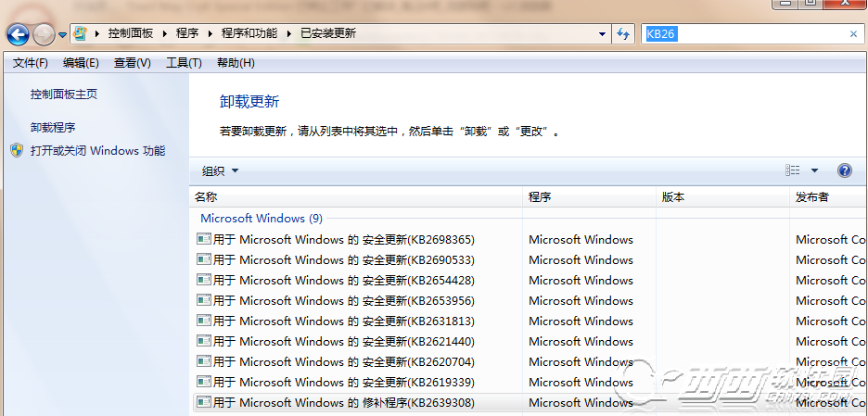Open the 编辑(E) menu

point(81,63)
